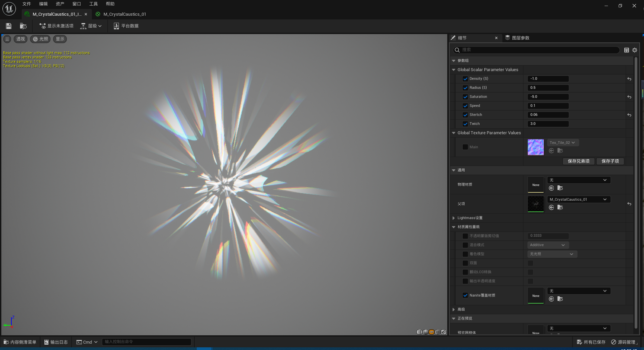Click the Save icon in toolbar
Image resolution: width=644 pixels, height=350 pixels.
point(9,26)
